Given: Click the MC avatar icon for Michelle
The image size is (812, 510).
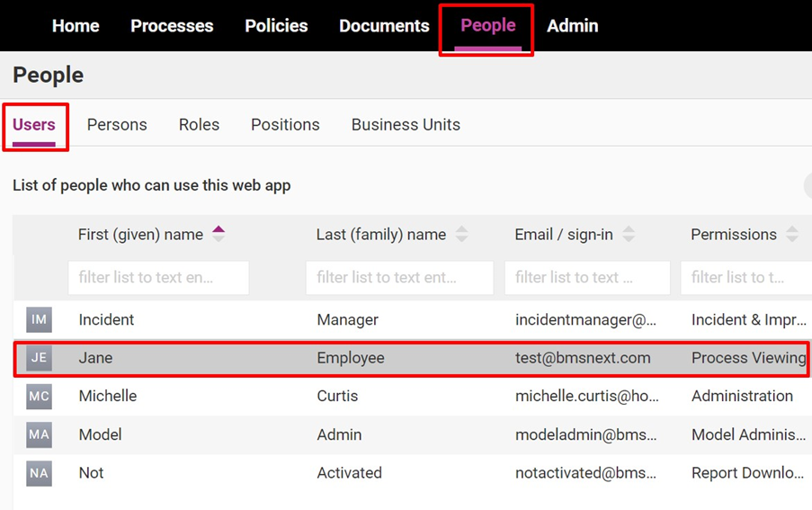Looking at the screenshot, I should tap(39, 397).
